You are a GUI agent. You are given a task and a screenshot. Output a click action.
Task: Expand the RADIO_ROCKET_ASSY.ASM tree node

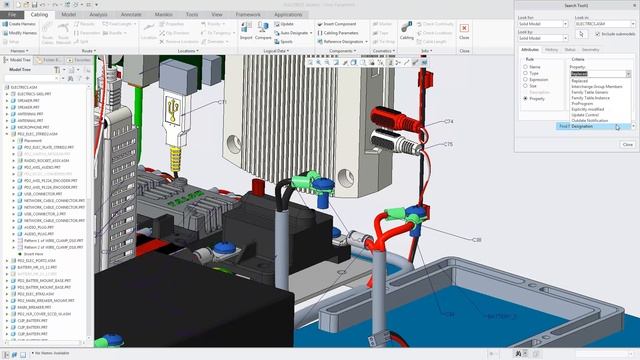(x=13, y=160)
